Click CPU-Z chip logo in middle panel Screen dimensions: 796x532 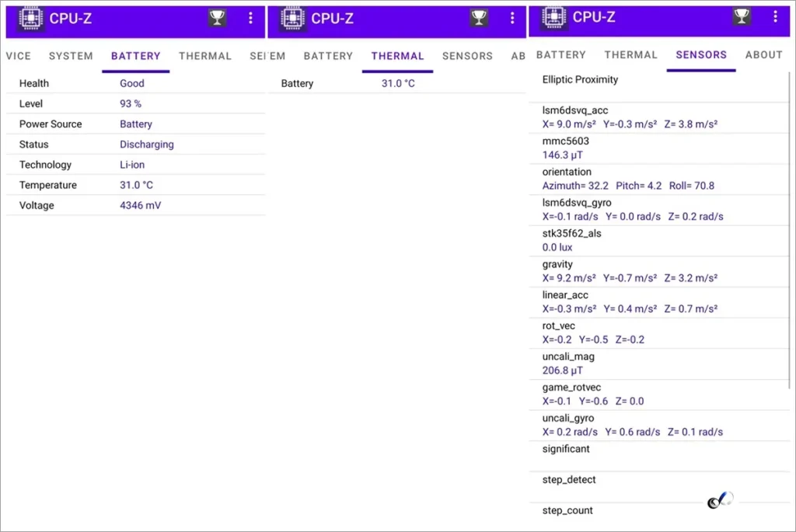(293, 19)
